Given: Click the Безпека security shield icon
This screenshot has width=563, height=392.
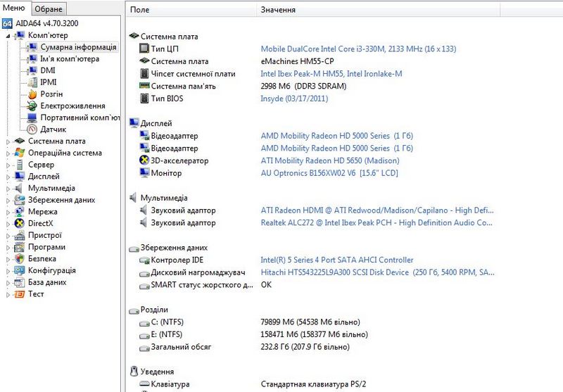Looking at the screenshot, I should pyautogui.click(x=20, y=259).
